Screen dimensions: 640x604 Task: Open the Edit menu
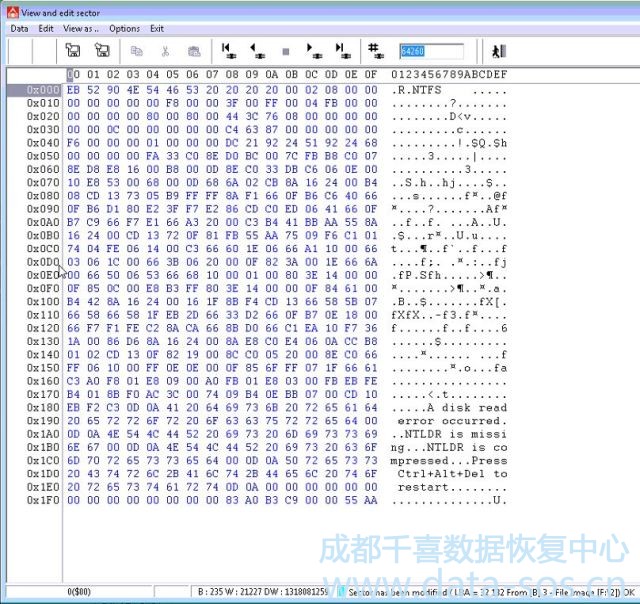pos(46,29)
